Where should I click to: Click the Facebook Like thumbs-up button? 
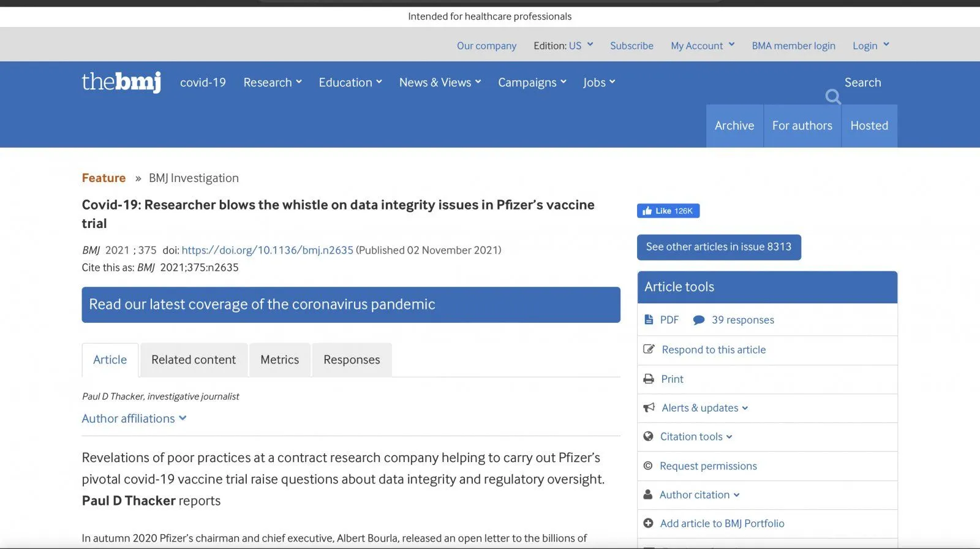pyautogui.click(x=668, y=211)
